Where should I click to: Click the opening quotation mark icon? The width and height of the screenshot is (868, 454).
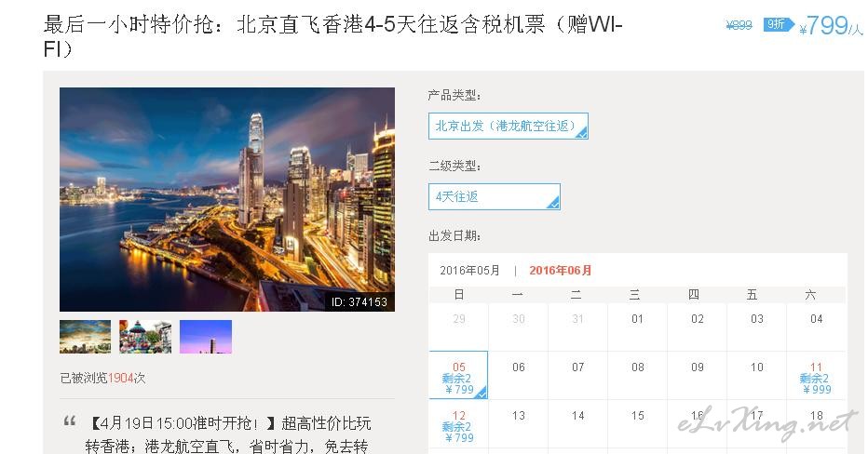pos(70,422)
